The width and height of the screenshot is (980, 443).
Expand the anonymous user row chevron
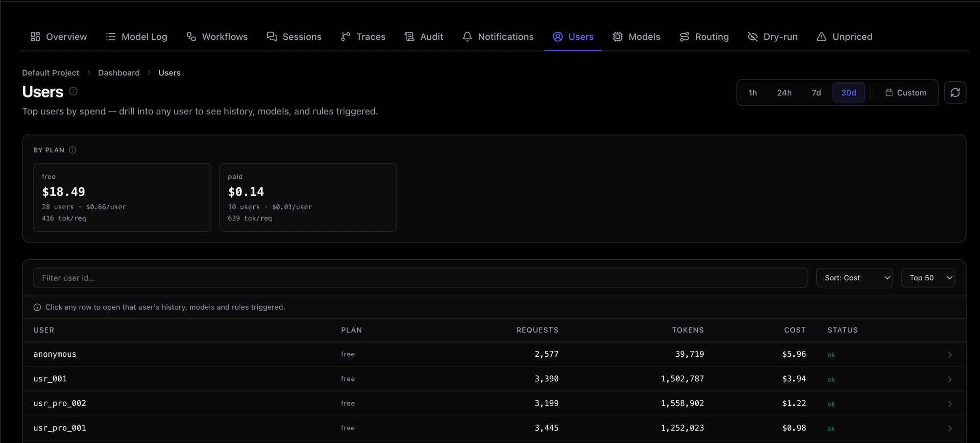click(950, 354)
